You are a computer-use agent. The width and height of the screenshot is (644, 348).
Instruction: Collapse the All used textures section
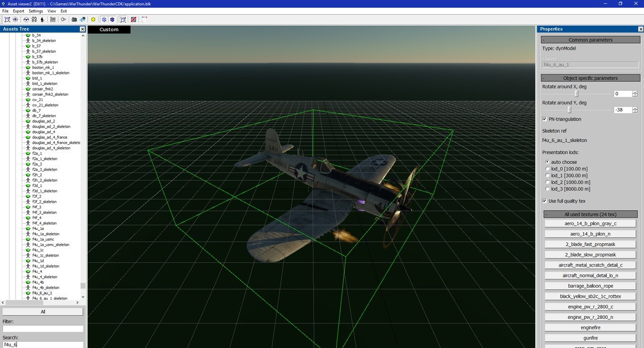[x=591, y=214]
